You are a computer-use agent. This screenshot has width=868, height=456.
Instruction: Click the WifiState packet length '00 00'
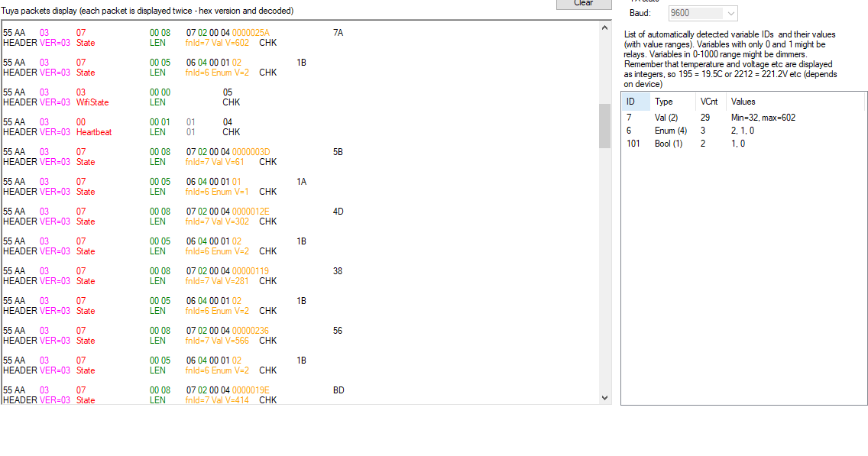160,92
